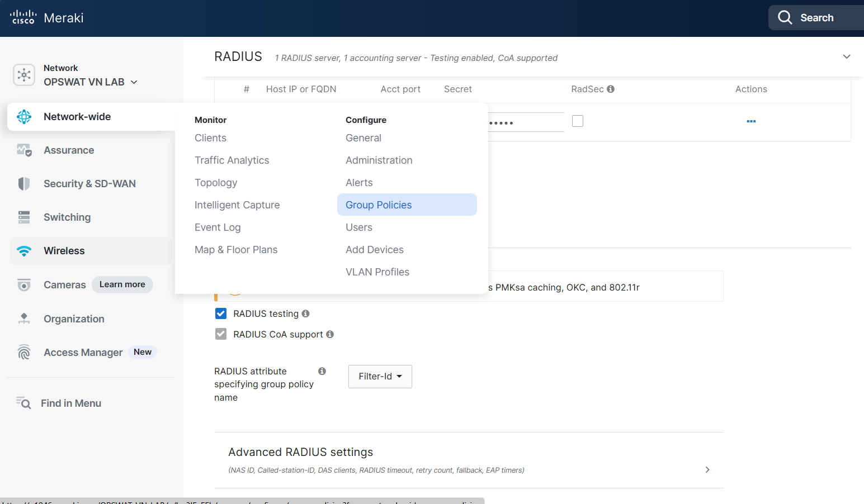Click info icon beside RADIUS attribute label
This screenshot has height=504, width=864.
(x=322, y=371)
